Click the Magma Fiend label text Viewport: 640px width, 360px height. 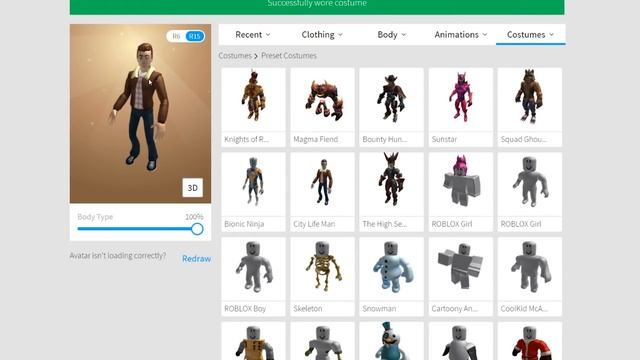(316, 139)
